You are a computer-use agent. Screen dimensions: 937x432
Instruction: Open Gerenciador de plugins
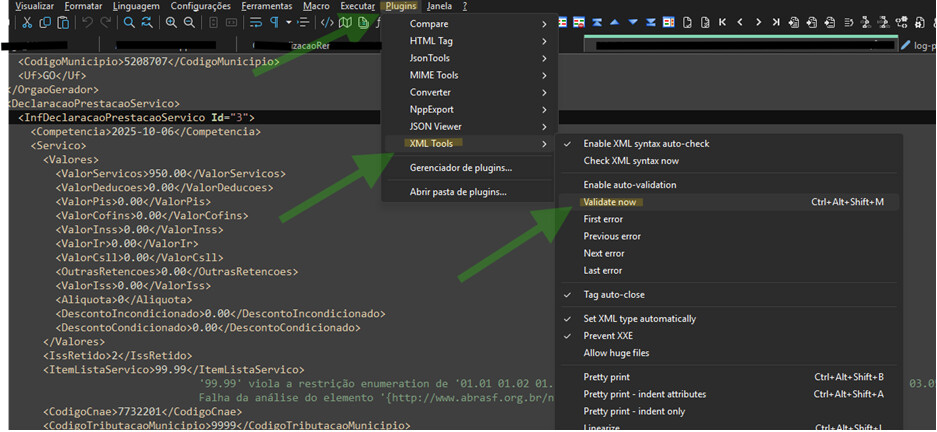(x=460, y=168)
